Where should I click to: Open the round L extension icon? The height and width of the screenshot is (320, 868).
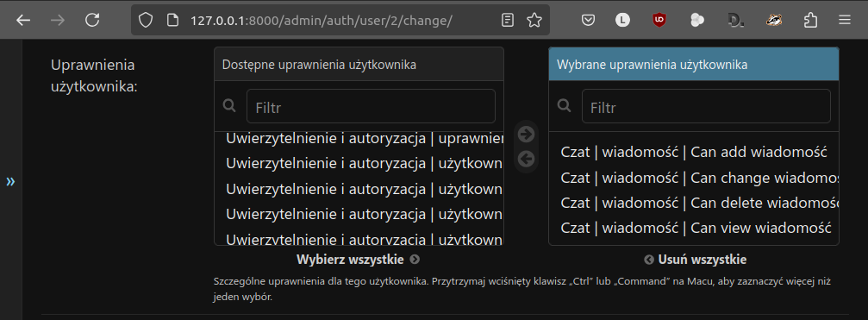(622, 21)
